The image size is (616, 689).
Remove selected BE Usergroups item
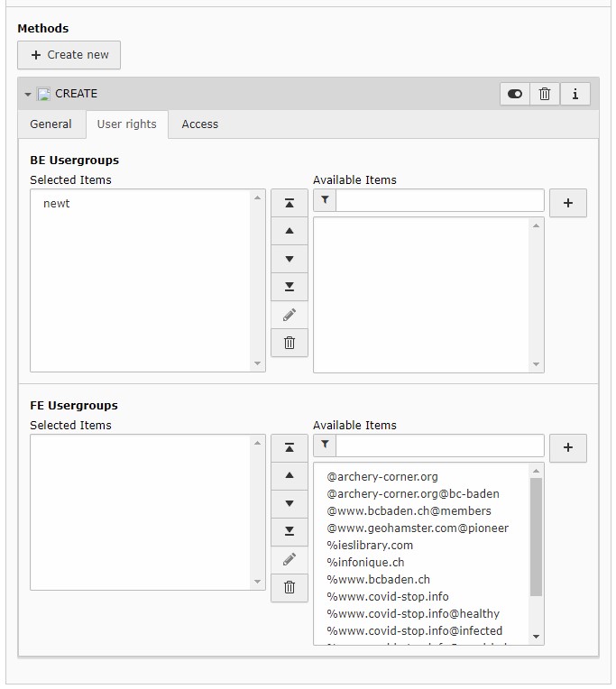pos(290,343)
